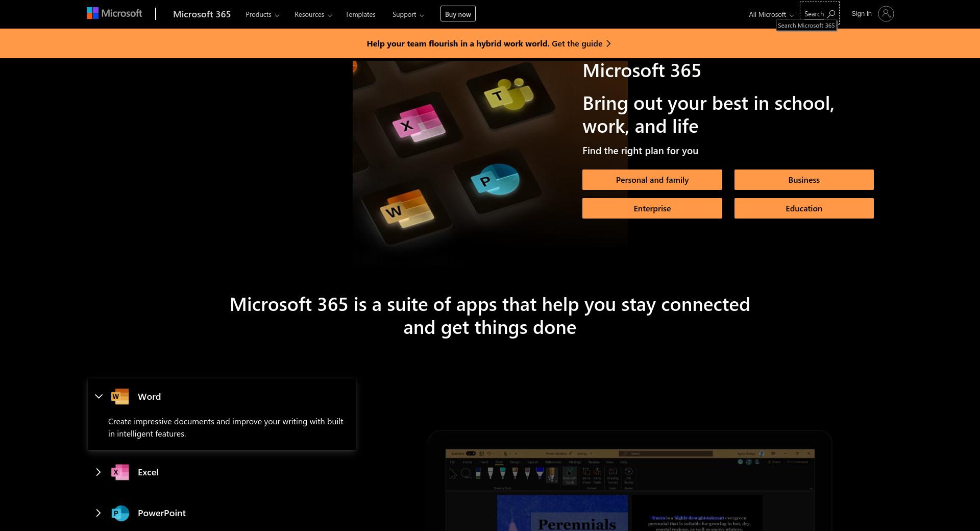Click the Excel app icon in list
The width and height of the screenshot is (980, 531).
120,472
